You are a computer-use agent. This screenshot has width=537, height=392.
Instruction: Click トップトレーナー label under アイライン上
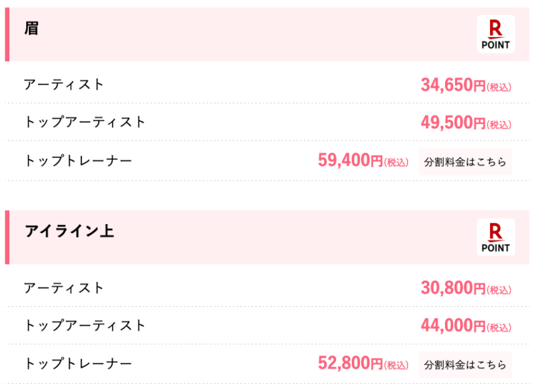tap(78, 363)
